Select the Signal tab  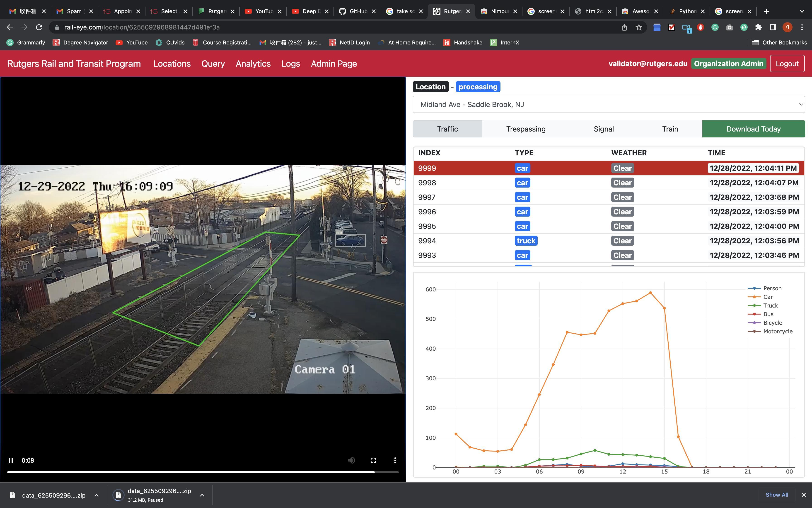pyautogui.click(x=604, y=129)
